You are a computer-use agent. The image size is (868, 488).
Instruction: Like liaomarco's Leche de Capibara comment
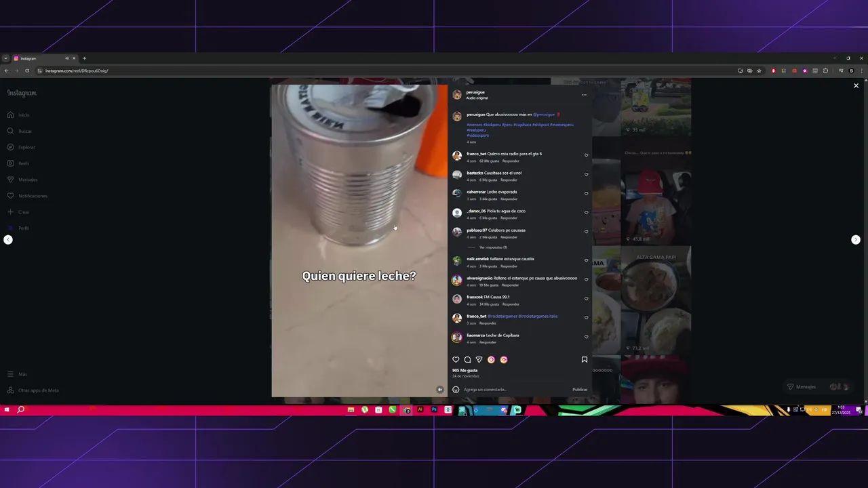coord(587,337)
